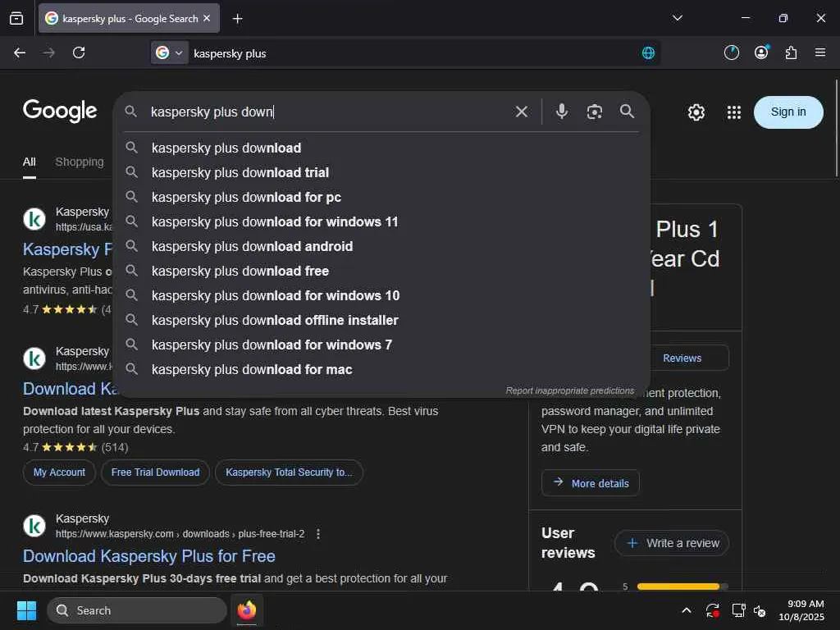Open the search engine selector dropdown
Screen dimensions: 840x630
(x=169, y=53)
